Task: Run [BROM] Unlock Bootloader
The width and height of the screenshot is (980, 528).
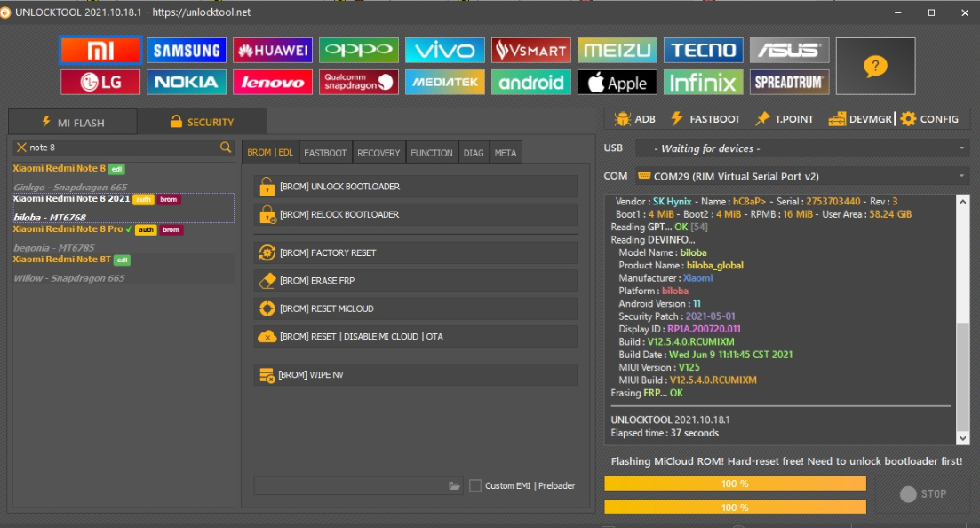Action: coord(416,187)
